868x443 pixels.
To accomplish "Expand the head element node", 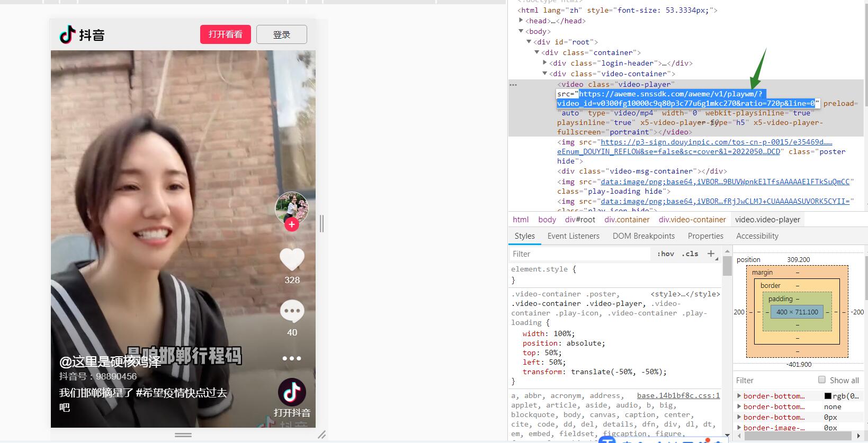I will point(521,21).
